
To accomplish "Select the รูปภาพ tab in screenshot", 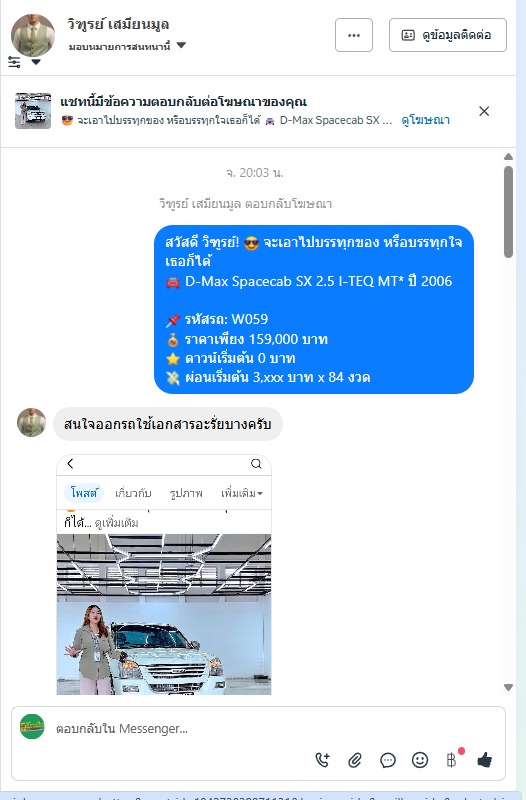I will coord(186,493).
